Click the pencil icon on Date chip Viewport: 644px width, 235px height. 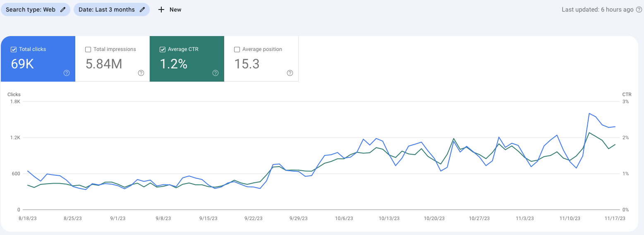click(x=142, y=10)
